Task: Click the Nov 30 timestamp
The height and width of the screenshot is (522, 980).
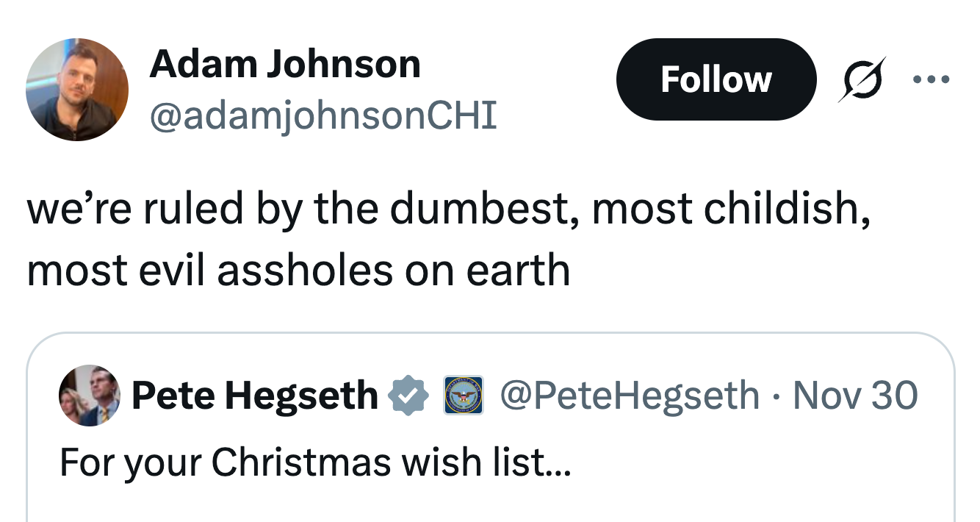Action: [856, 395]
